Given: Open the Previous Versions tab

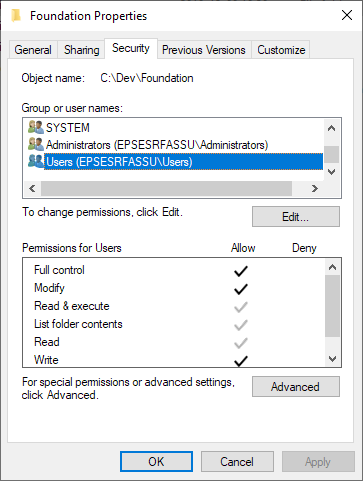Looking at the screenshot, I should 204,50.
